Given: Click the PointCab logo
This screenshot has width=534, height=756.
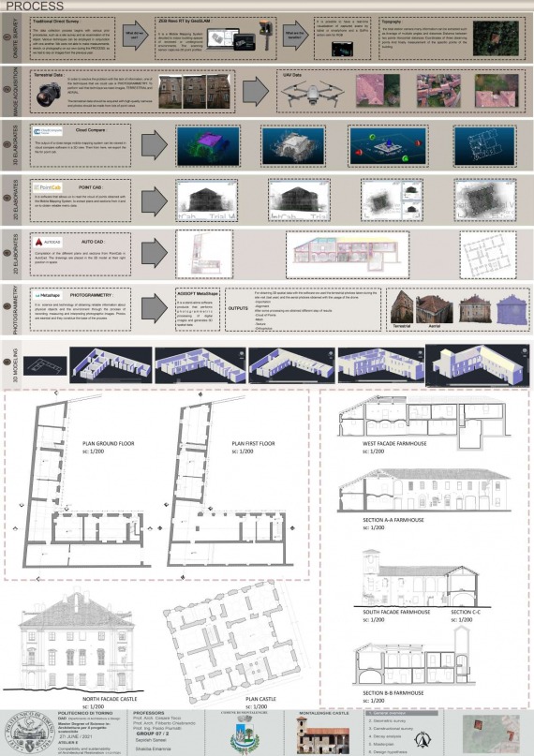Looking at the screenshot, I should [x=47, y=187].
